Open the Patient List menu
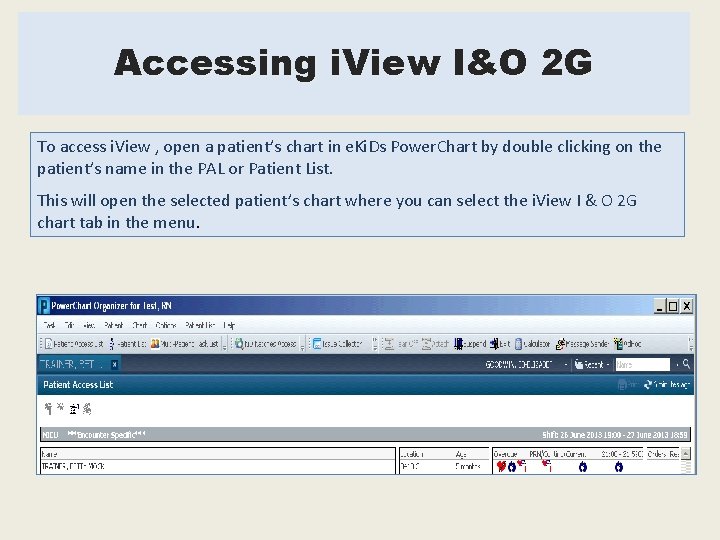The width and height of the screenshot is (720, 540). point(200,325)
